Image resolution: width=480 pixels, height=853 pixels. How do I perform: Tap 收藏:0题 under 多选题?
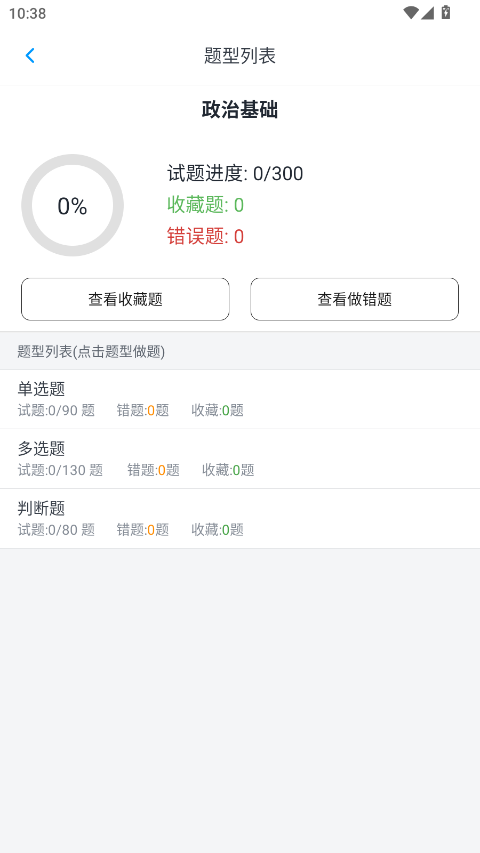pyautogui.click(x=228, y=470)
